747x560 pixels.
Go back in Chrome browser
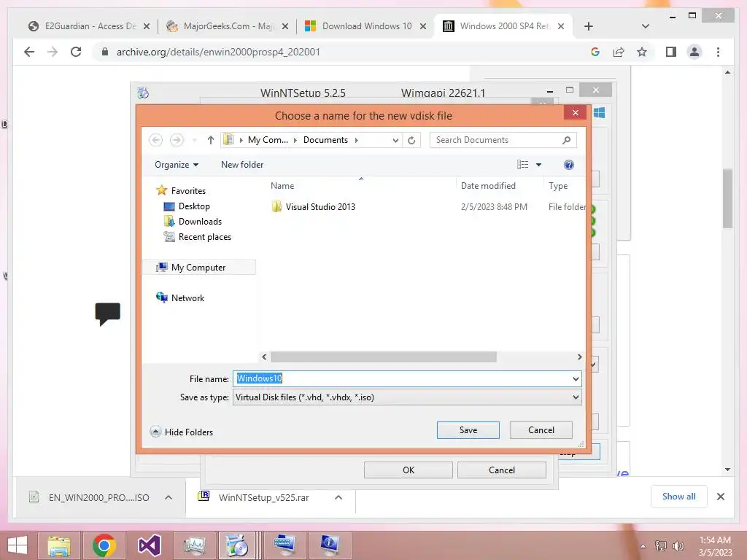point(29,52)
